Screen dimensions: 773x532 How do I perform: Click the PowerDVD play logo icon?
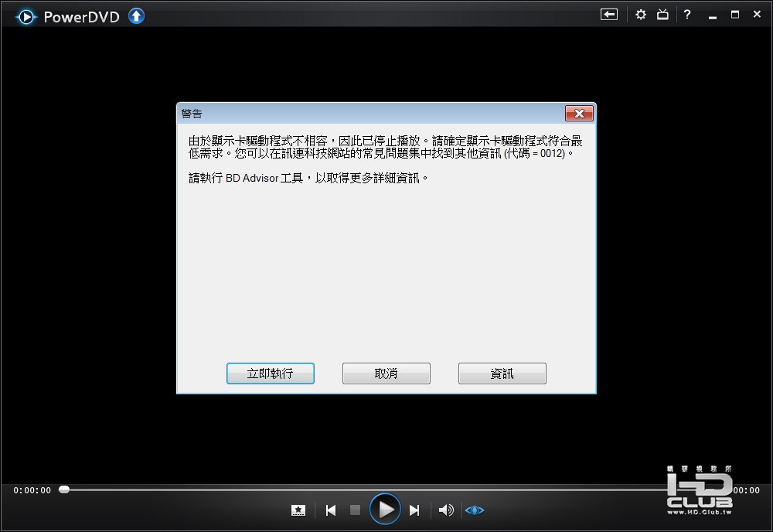pos(26,17)
